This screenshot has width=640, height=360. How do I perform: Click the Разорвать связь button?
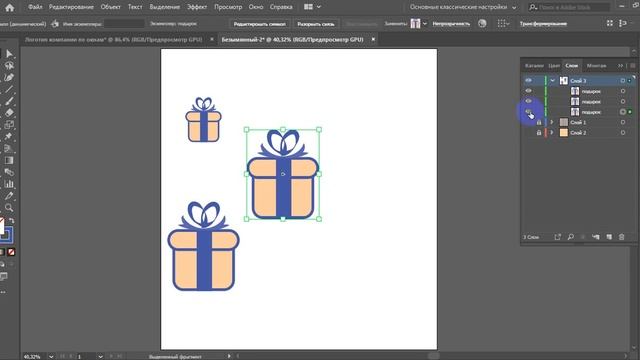(x=316, y=24)
